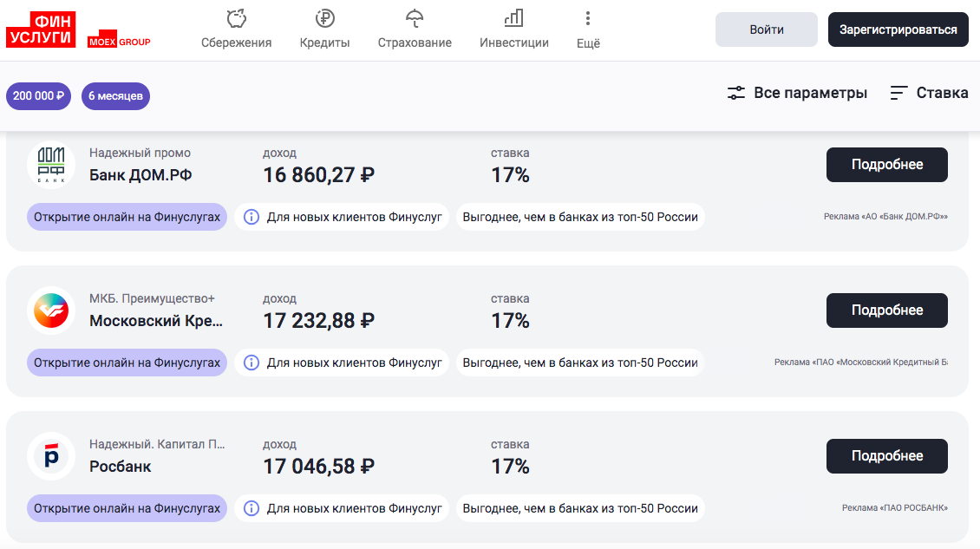Click Реклама «ПАО РОСБАНК» label
Viewport: 980px width, 549px height.
[895, 507]
